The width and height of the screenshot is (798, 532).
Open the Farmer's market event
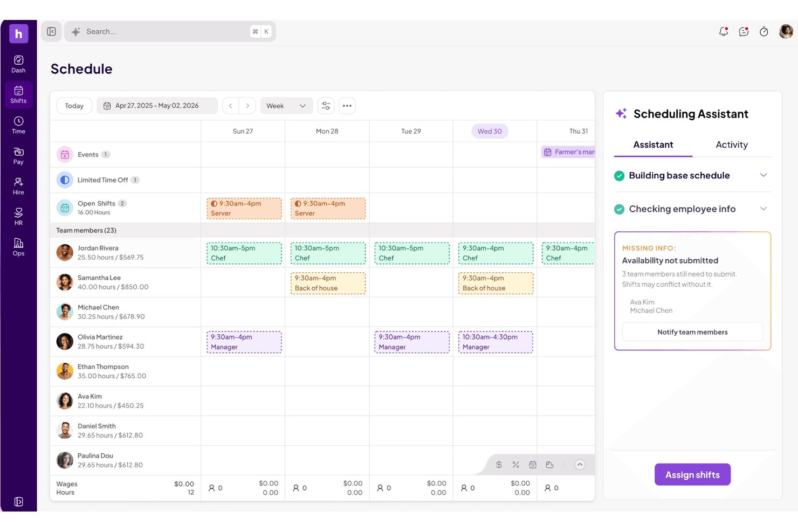click(568, 152)
